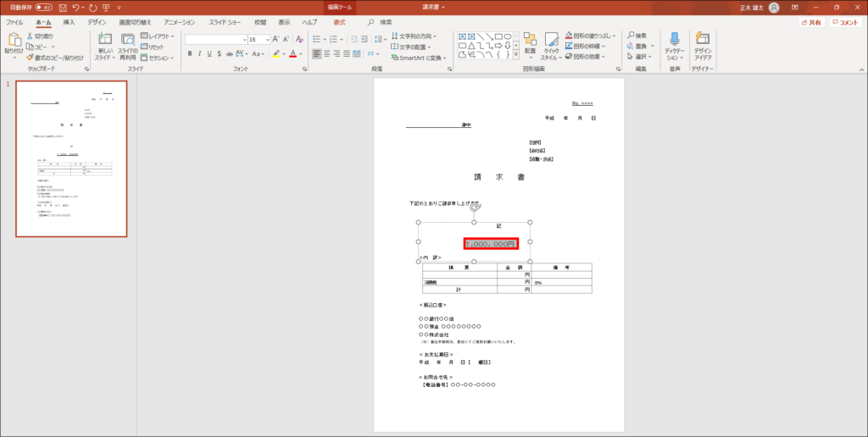This screenshot has width=868, height=437.
Task: Toggle the AutoSave (自動保存) switch
Action: [x=44, y=8]
